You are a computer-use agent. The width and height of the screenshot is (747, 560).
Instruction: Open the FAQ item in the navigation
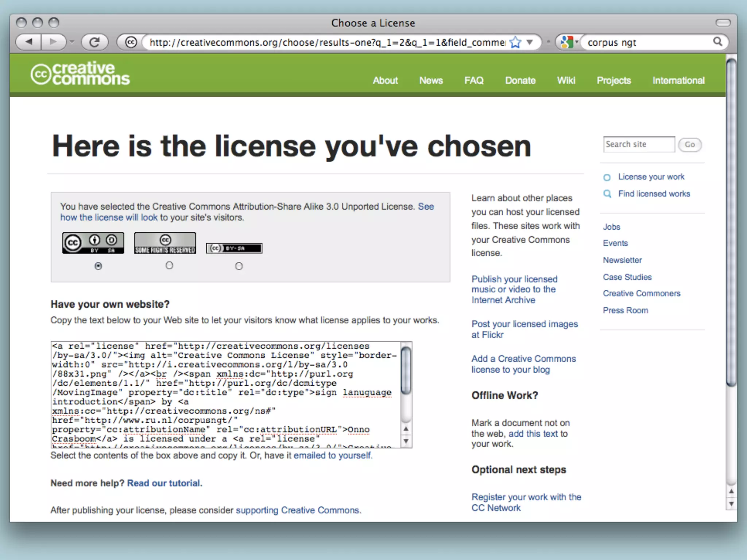(474, 81)
